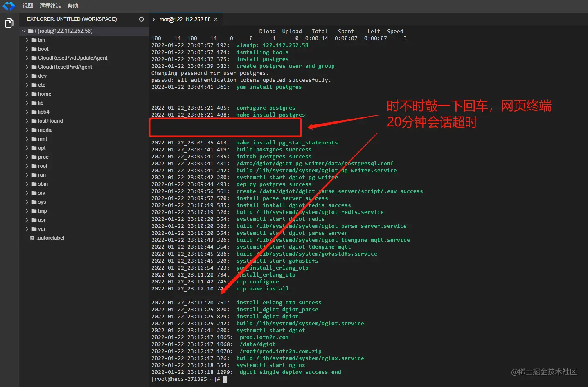Refresh the Explorer workspace
The height and width of the screenshot is (387, 588).
(142, 19)
